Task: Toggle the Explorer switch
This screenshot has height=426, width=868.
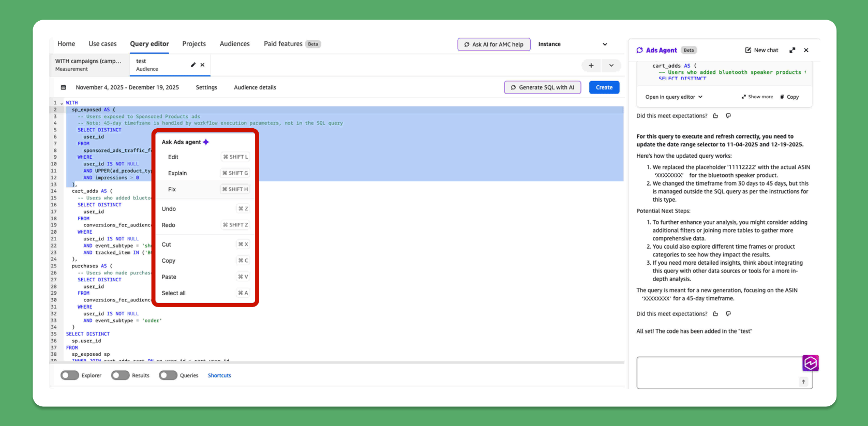Action: (x=70, y=375)
